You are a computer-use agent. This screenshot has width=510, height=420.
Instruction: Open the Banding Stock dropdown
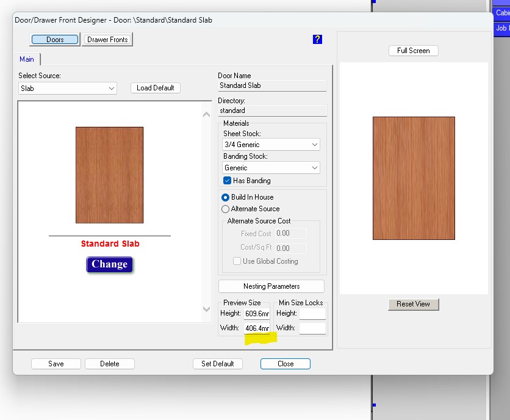[x=271, y=168]
